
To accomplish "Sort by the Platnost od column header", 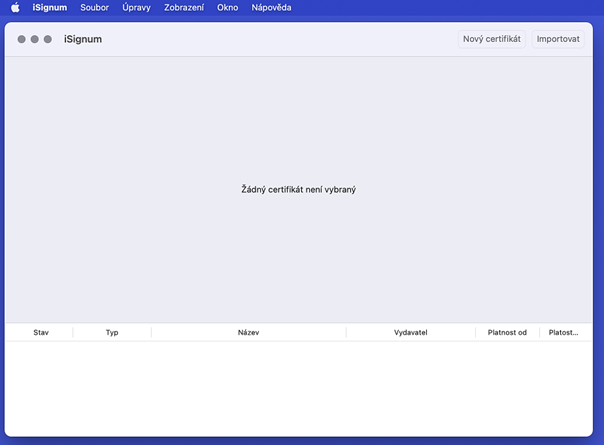I will (x=507, y=332).
